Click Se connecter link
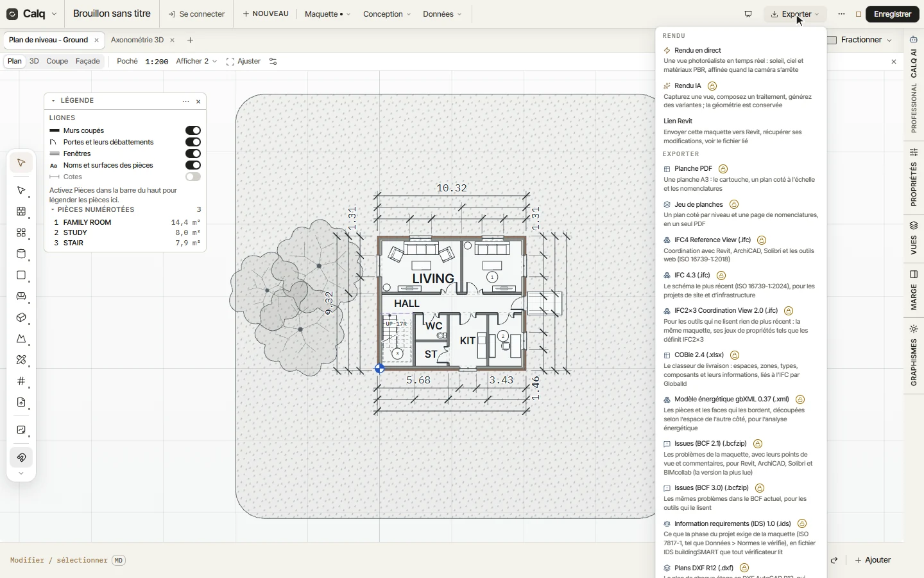The width and height of the screenshot is (924, 578). 196,14
